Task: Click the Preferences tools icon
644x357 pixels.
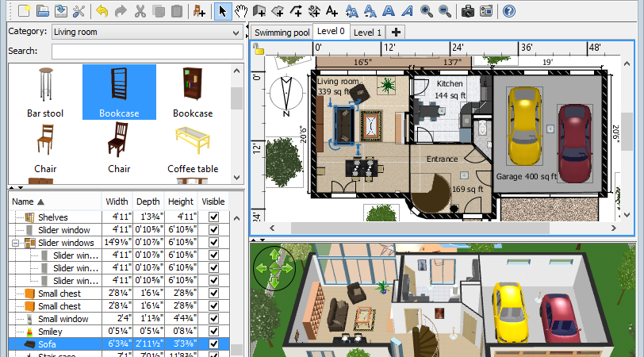Action: click(79, 11)
